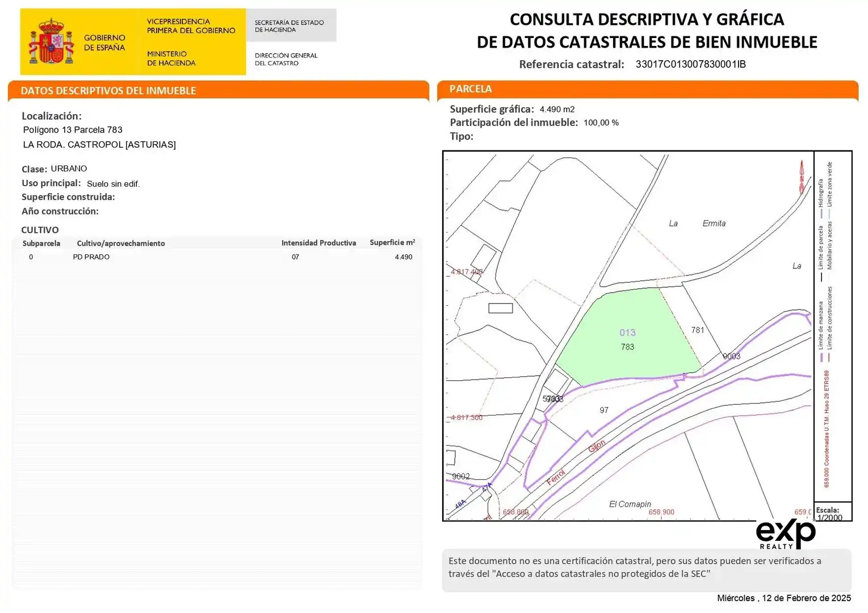Viewport: 868px width, 613px height.
Task: Click the disclaimer about certificación catastral
Action: click(x=635, y=567)
